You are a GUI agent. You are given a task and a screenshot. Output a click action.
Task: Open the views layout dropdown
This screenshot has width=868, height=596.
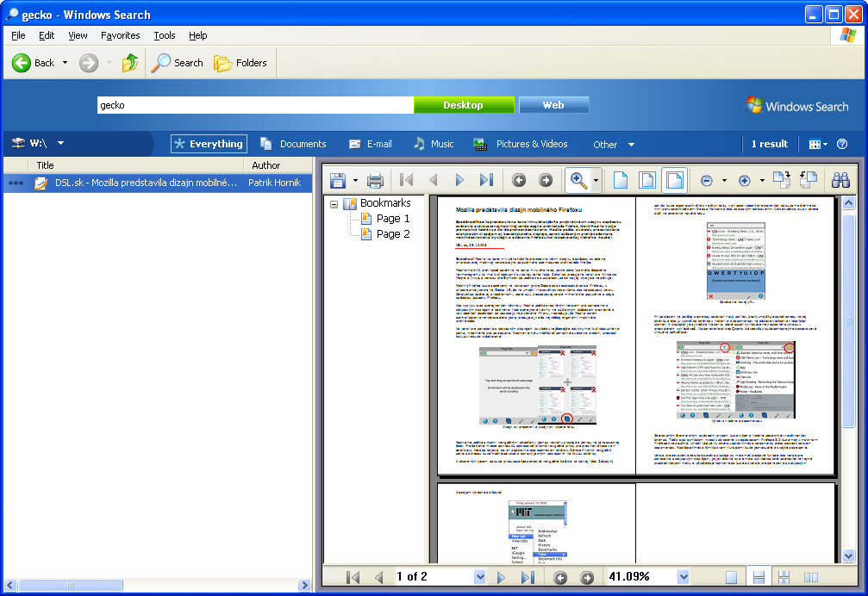tap(818, 145)
